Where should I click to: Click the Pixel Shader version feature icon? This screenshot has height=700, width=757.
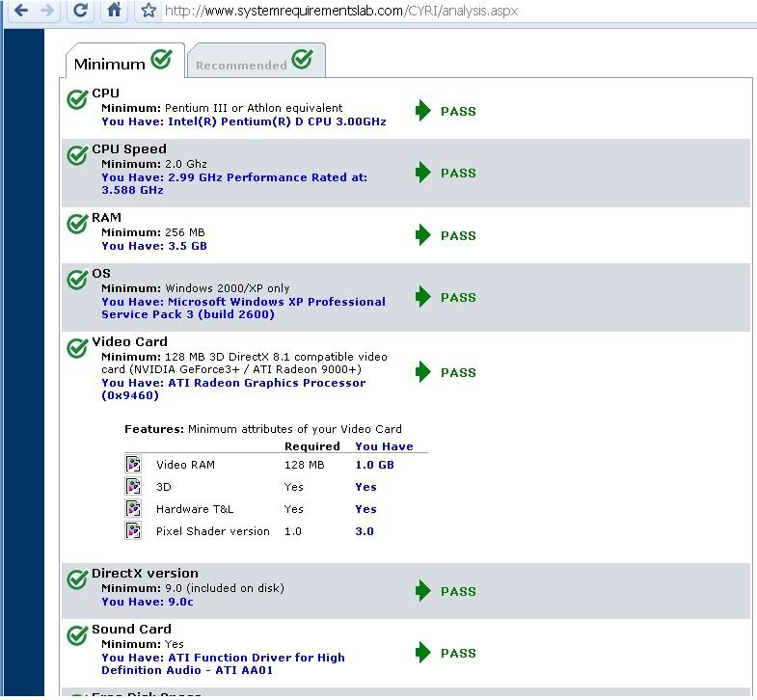click(x=133, y=530)
